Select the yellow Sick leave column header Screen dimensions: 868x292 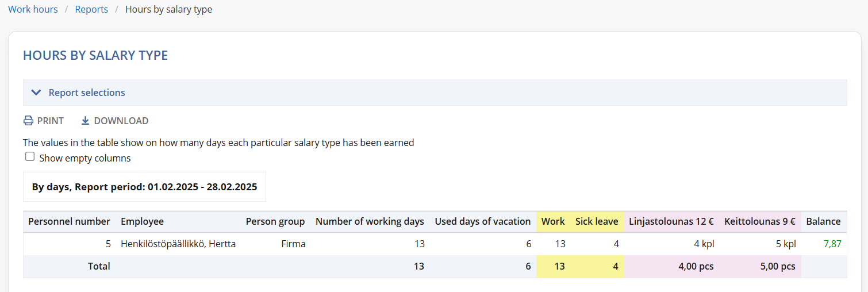597,221
